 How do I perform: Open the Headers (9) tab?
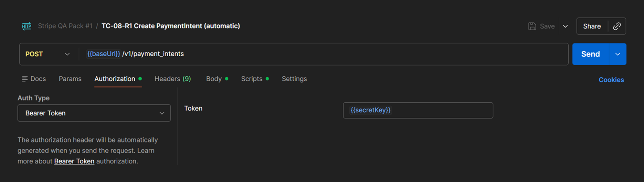172,79
